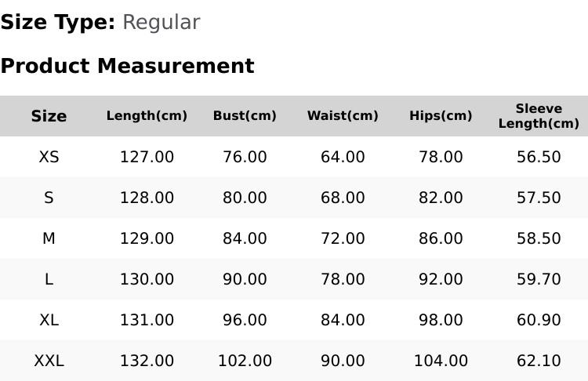This screenshot has height=381, width=588.
Task: Select the XS size row label
Action: point(49,157)
